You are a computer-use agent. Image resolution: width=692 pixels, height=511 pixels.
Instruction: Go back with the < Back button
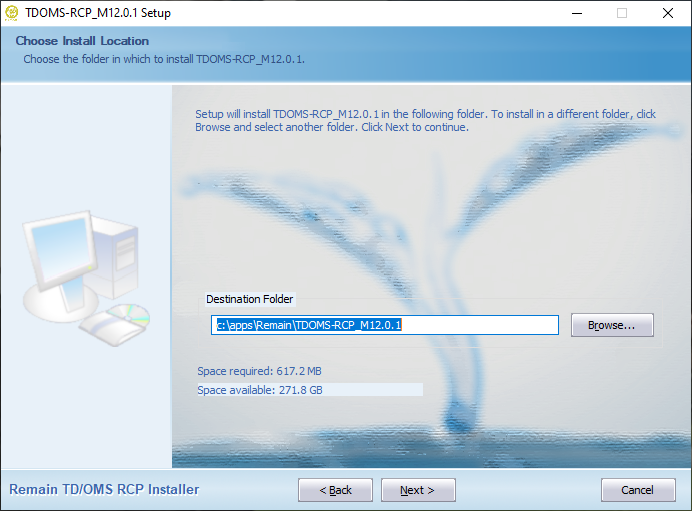(x=335, y=490)
